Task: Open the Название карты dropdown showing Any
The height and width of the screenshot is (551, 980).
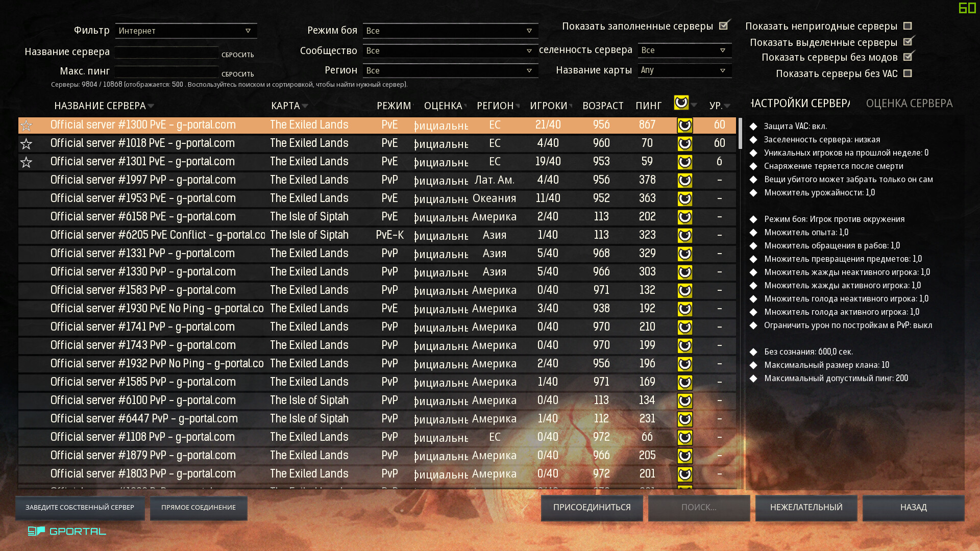Action: [684, 70]
